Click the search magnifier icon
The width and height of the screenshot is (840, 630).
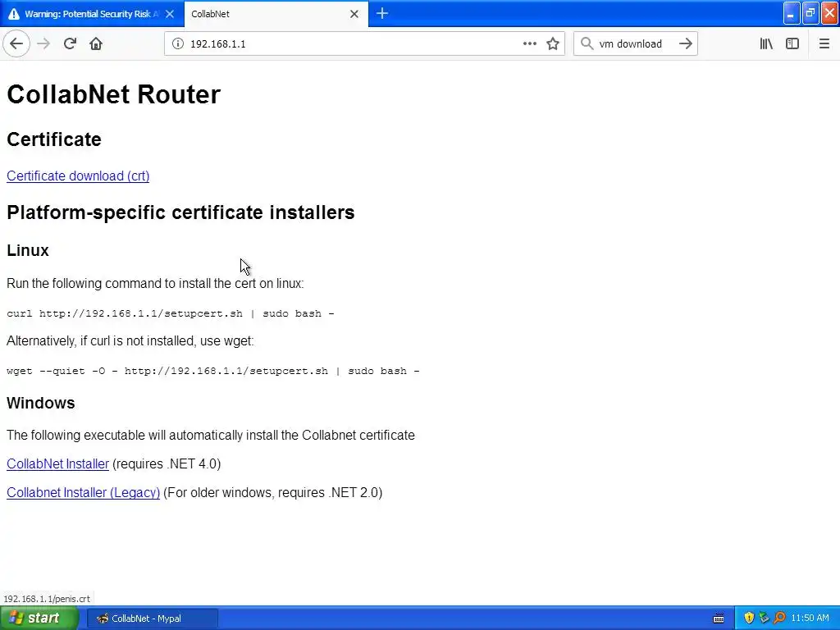587,44
